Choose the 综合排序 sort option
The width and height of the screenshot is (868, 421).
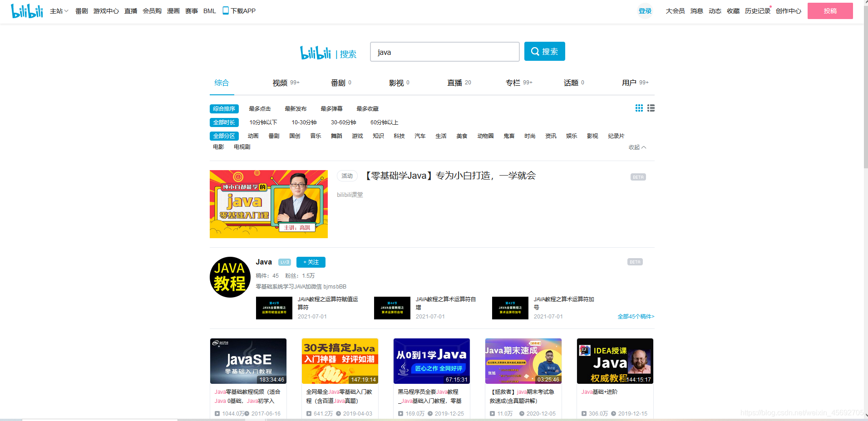tap(224, 109)
